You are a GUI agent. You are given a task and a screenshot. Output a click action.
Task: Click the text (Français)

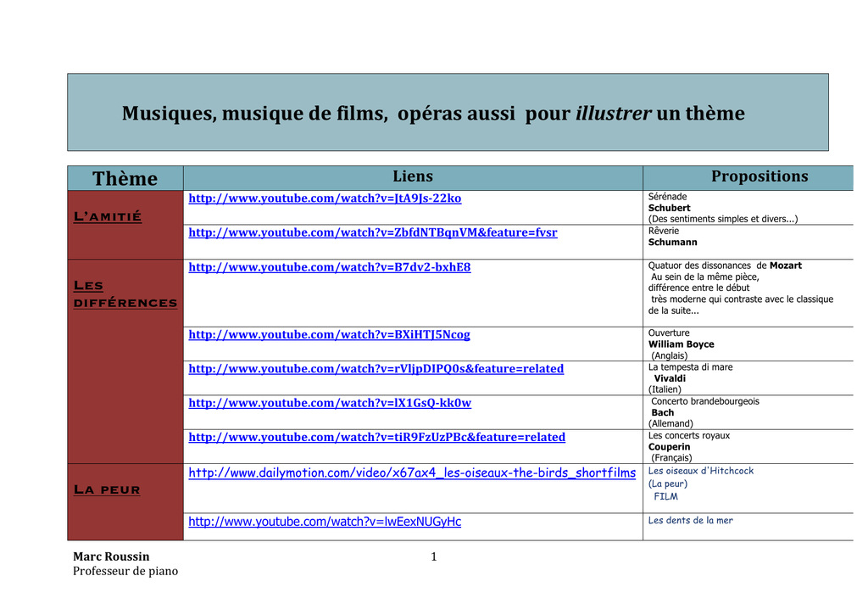(x=671, y=458)
